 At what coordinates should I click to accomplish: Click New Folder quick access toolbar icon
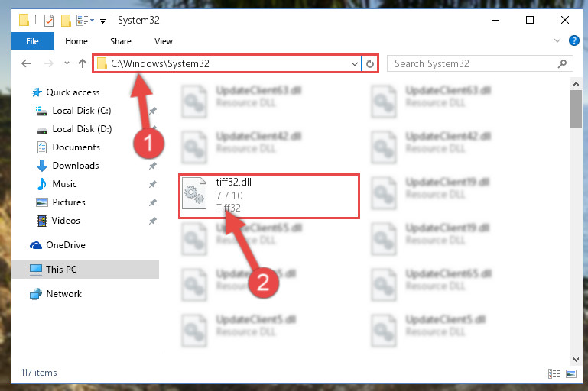[66, 20]
